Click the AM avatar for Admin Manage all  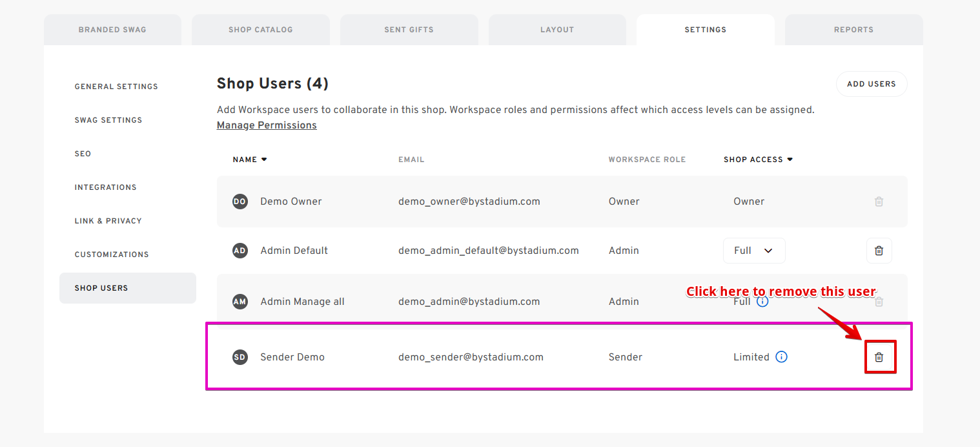pyautogui.click(x=240, y=302)
